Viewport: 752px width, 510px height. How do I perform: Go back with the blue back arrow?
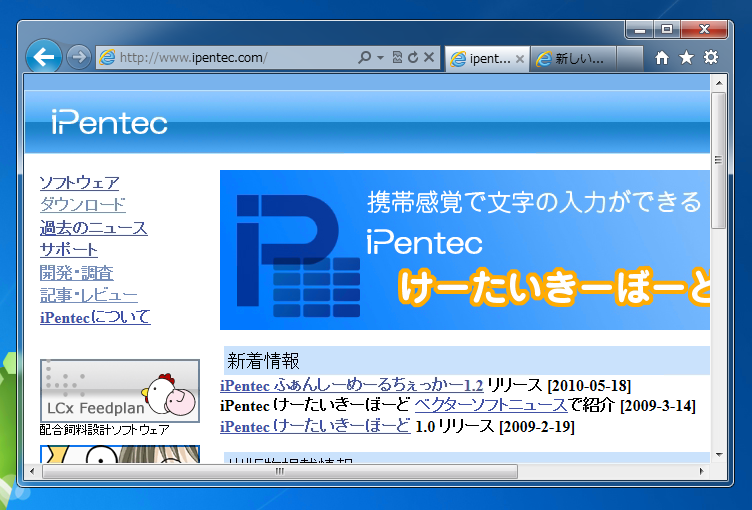point(44,58)
